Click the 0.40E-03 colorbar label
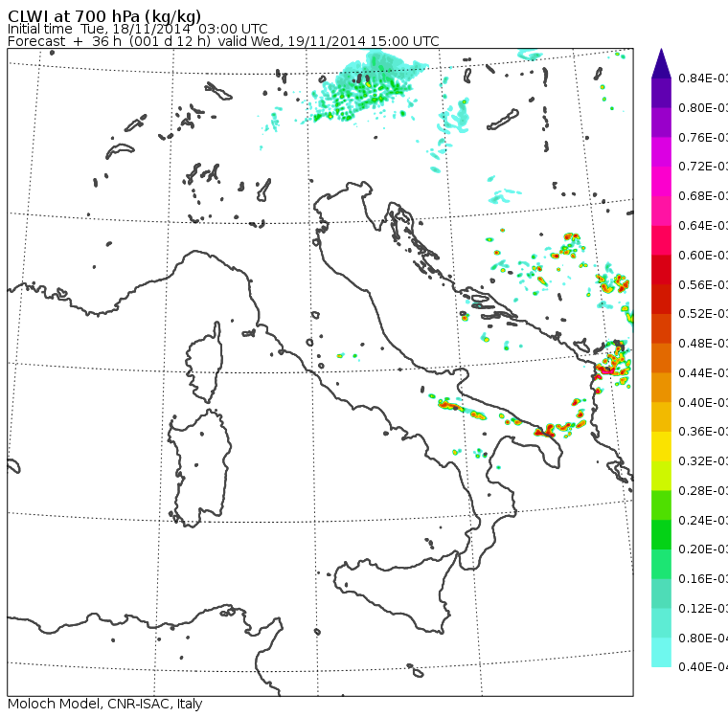This screenshot has height=717, width=728. [x=703, y=402]
